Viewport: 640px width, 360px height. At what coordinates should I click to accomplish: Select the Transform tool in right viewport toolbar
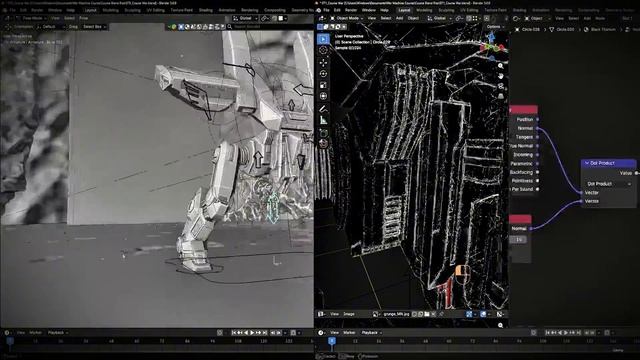(323, 96)
